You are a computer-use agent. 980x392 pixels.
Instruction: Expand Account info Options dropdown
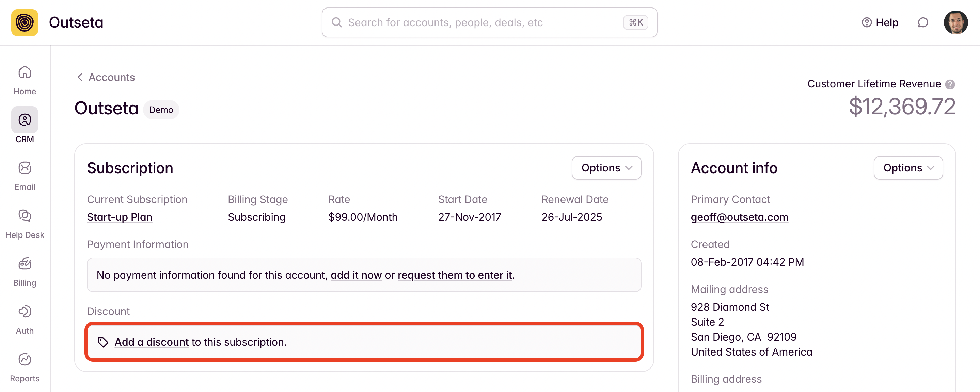click(x=908, y=168)
